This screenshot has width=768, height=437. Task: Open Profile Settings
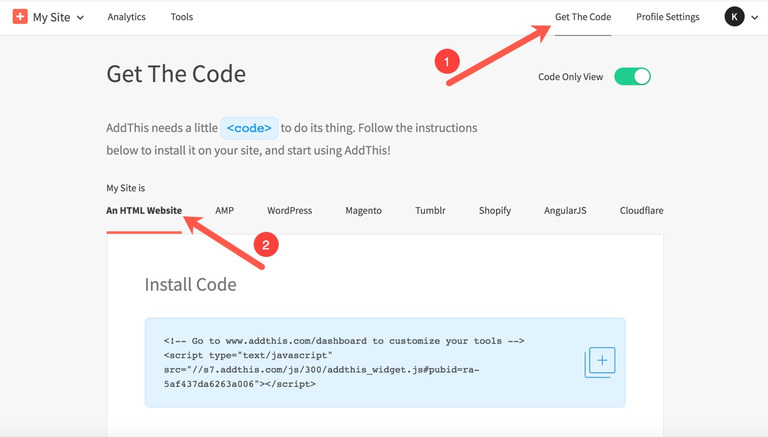(668, 17)
